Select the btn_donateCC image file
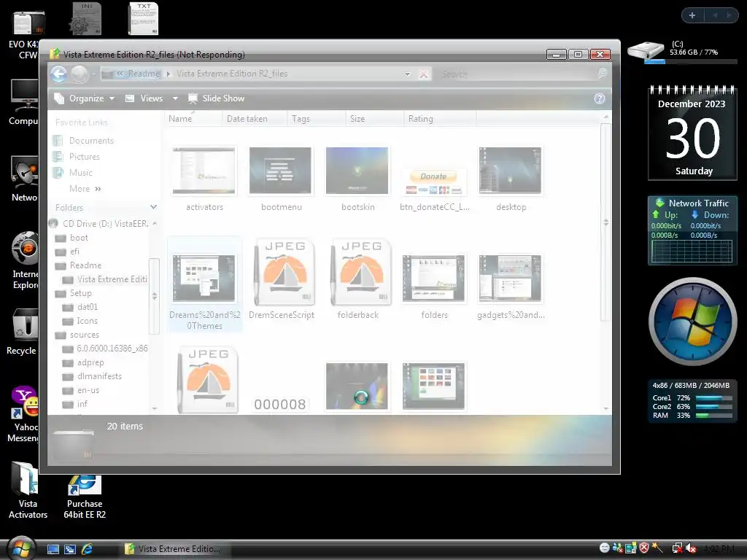Screen dimensions: 747x560 (433, 182)
